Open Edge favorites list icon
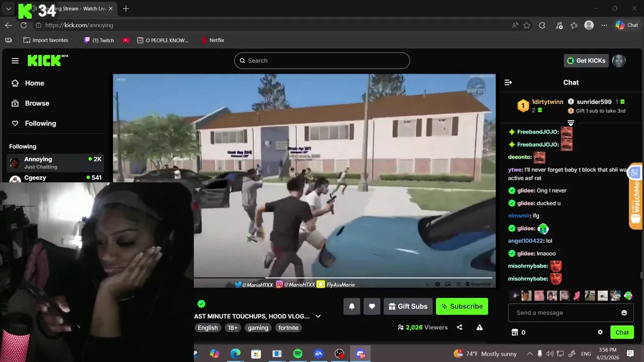Viewport: 644px width, 362px height. (x=574, y=25)
